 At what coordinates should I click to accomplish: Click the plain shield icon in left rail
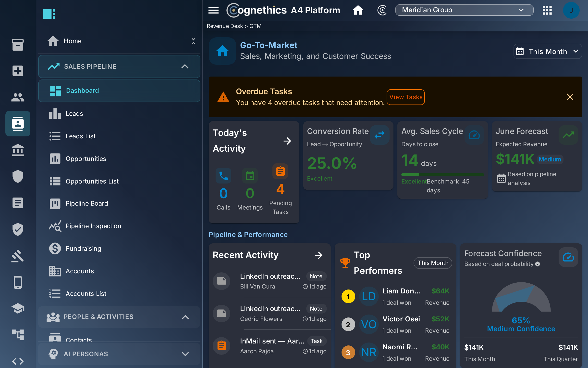pyautogui.click(x=18, y=176)
